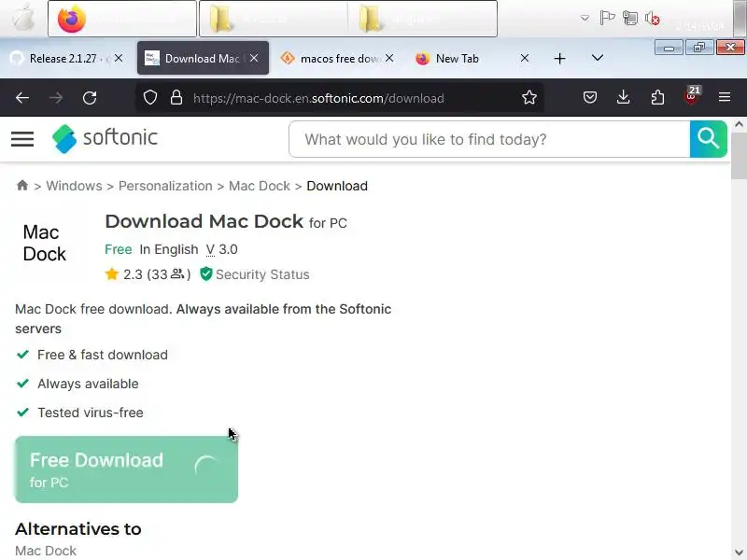Screen dimensions: 747x560
Task: Go to the Softonic logo homepage
Action: pos(105,138)
